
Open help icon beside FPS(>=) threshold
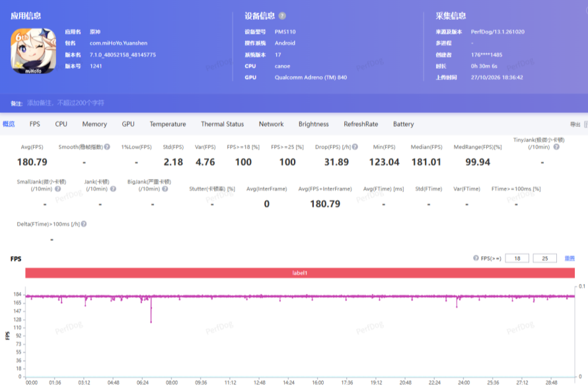tap(476, 258)
